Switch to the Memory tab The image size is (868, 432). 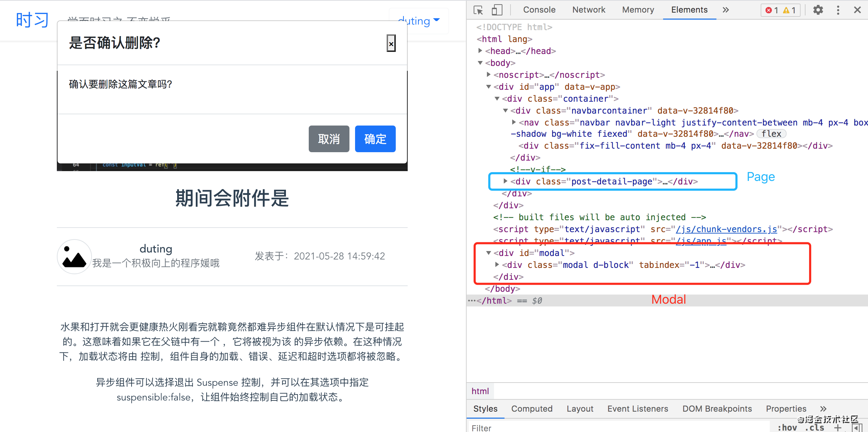pyautogui.click(x=638, y=10)
